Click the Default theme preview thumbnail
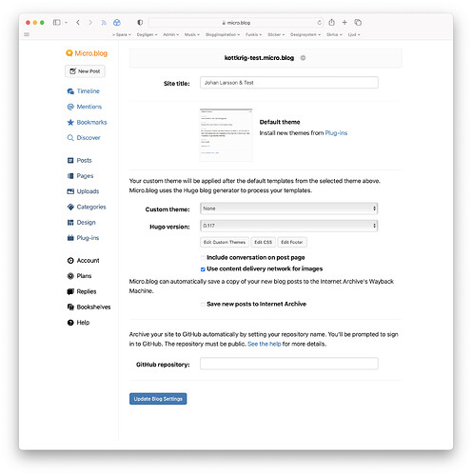 click(x=226, y=135)
